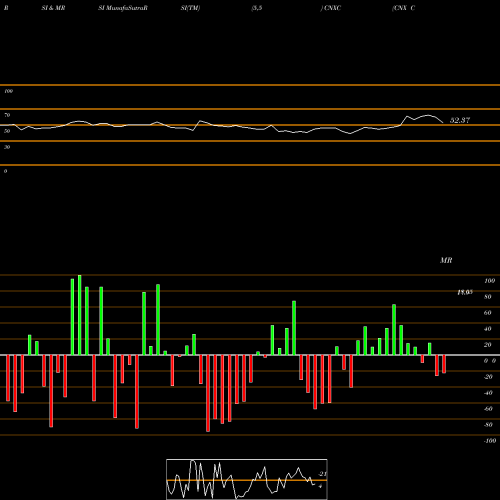Click the 100 label on MR right axis
The width and height of the screenshot is (500, 500).
[489, 281]
